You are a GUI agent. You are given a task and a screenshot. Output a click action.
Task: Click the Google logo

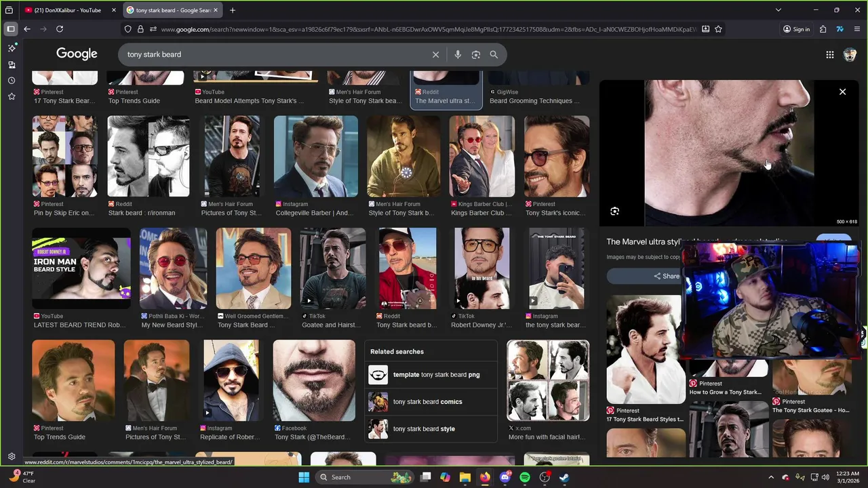tap(77, 54)
